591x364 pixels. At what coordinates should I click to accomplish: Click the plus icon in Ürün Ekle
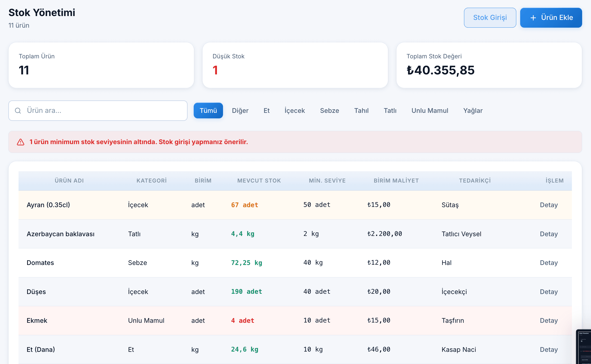pos(533,18)
